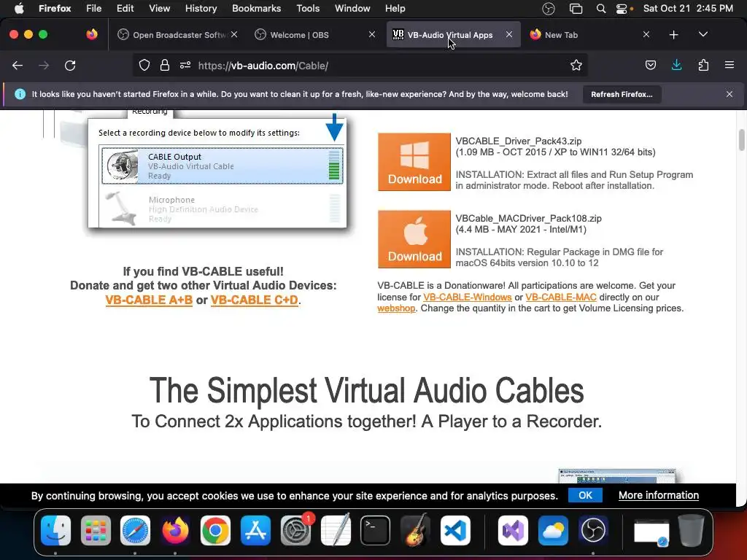Open Spotlight search in menu bar
Screen dimensions: 747x560
point(601,9)
